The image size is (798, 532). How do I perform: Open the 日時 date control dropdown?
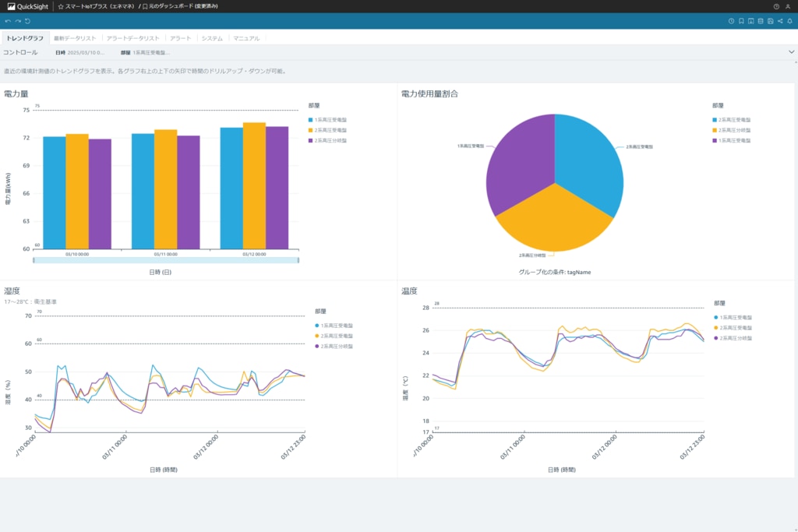tap(80, 53)
